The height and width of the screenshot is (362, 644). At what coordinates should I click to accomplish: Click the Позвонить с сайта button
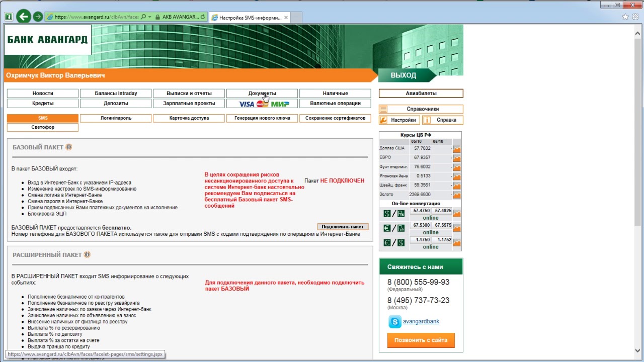tap(421, 340)
